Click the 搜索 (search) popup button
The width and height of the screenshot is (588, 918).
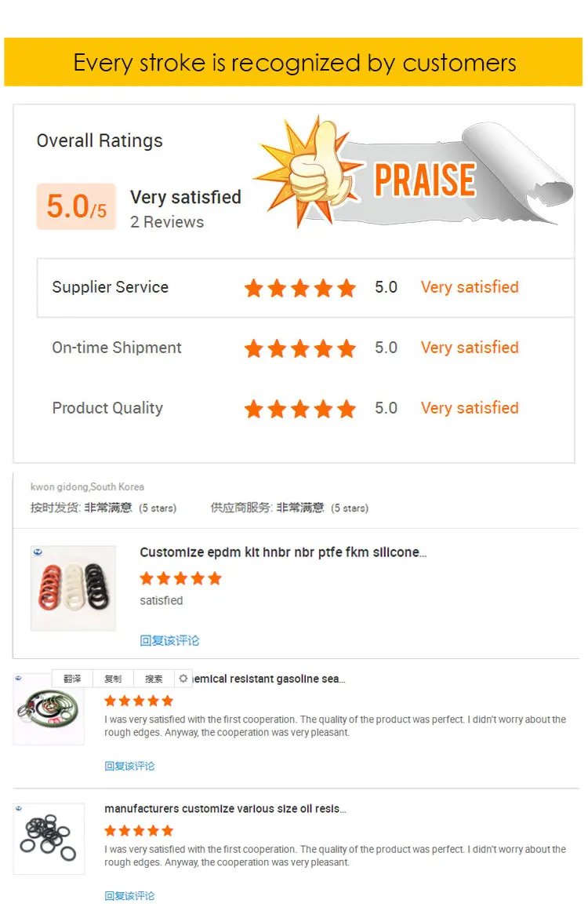[x=154, y=679]
